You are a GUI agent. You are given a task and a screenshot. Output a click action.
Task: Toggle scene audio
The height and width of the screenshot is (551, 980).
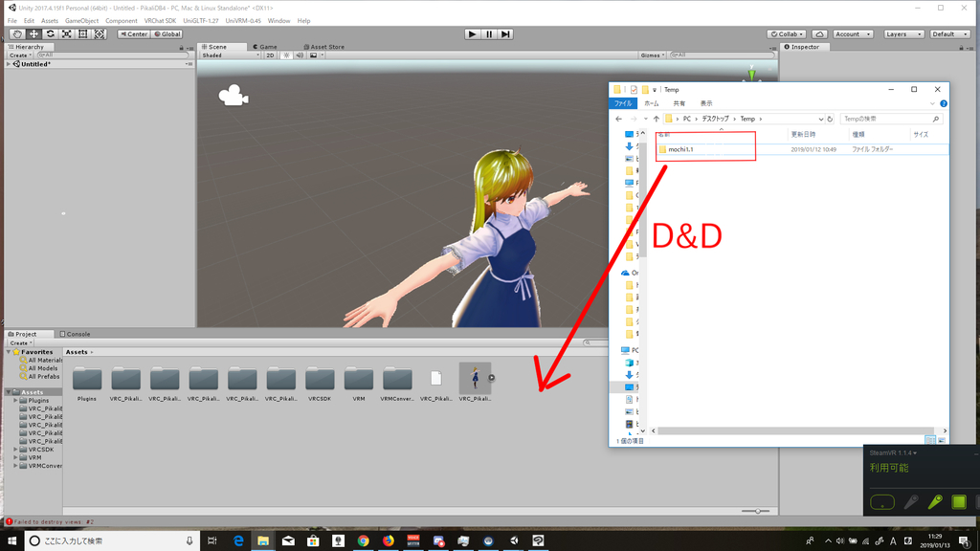(300, 55)
